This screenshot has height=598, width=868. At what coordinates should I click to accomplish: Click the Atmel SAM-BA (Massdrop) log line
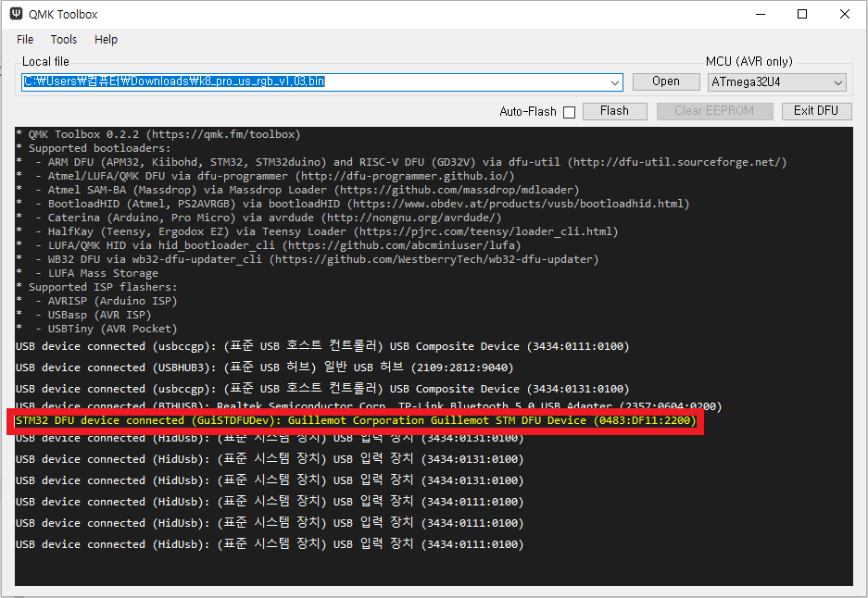(x=297, y=190)
